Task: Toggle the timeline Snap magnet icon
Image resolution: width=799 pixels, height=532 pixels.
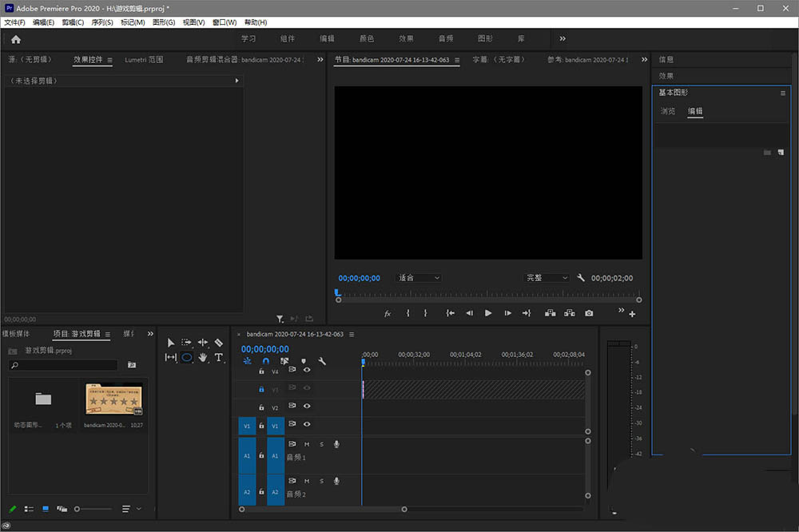Action: coord(266,361)
